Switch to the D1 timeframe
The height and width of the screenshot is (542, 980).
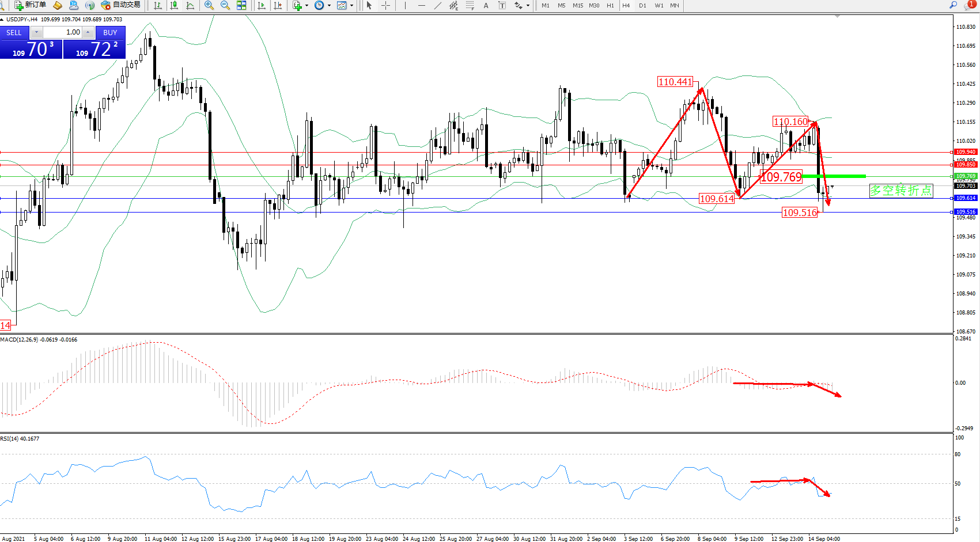(x=642, y=5)
